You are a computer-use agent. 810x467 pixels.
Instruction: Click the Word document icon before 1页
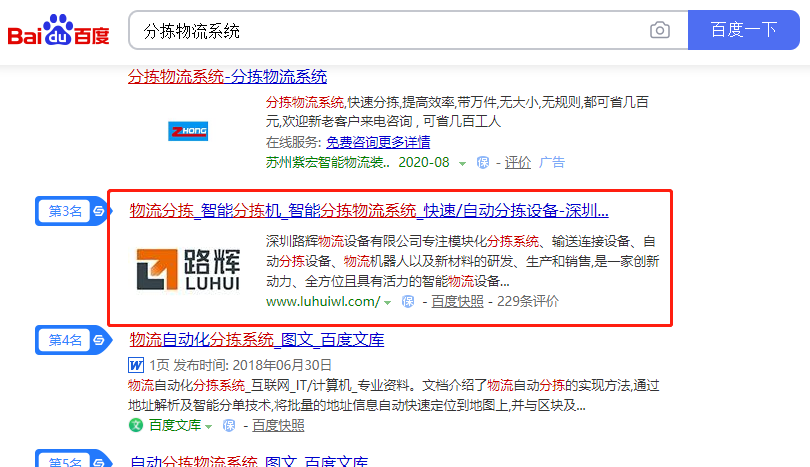click(136, 365)
